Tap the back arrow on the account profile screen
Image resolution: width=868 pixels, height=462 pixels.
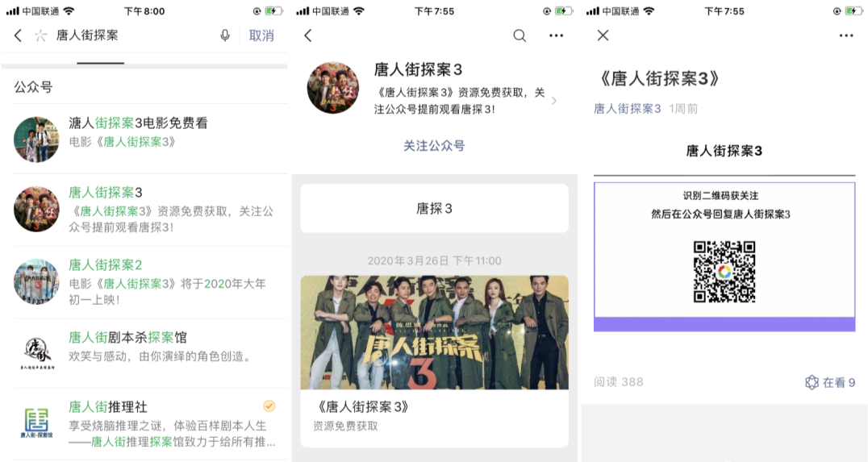[x=308, y=36]
